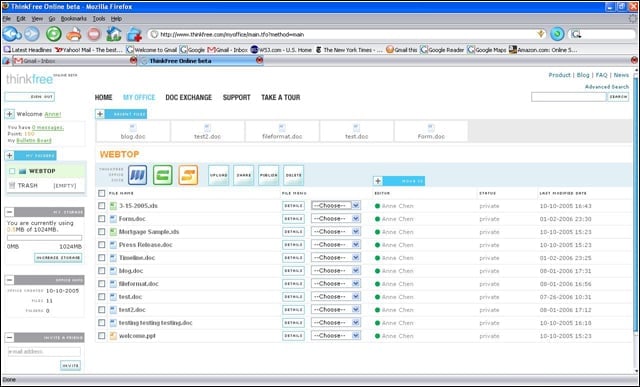This screenshot has width=640, height=387.
Task: Check the box for Mortgage Sample.xls
Action: point(102,232)
